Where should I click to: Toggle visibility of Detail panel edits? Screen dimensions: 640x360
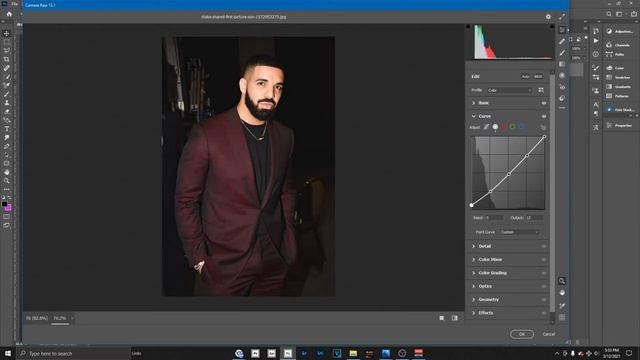click(544, 247)
